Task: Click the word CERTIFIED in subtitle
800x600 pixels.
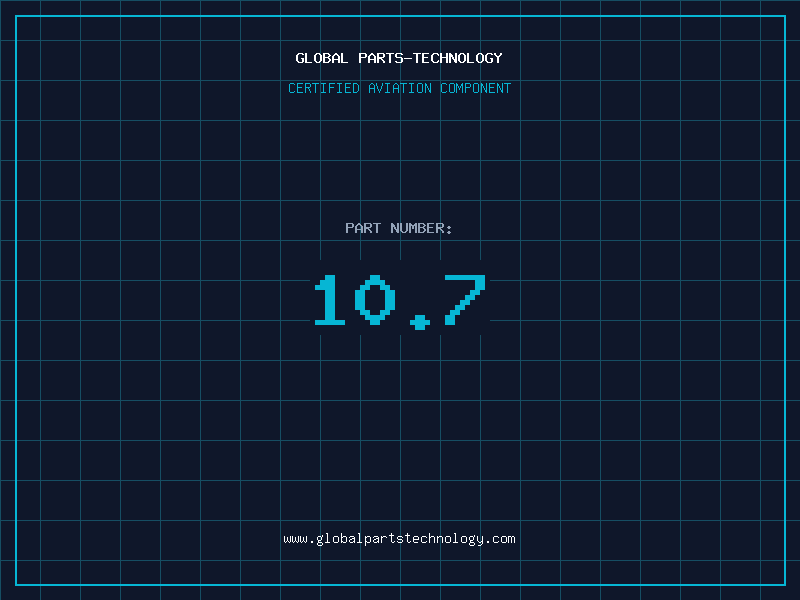Action: click(x=324, y=89)
